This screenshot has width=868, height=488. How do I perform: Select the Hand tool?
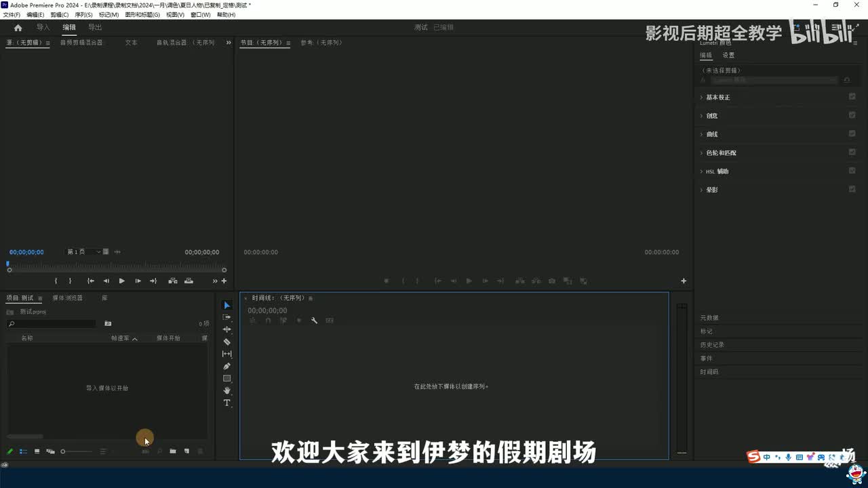(x=227, y=390)
